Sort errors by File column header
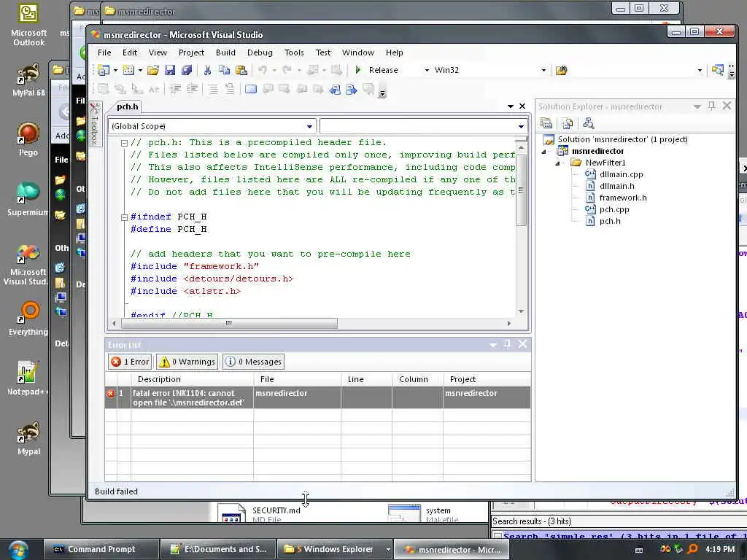The height and width of the screenshot is (560, 747). point(298,379)
